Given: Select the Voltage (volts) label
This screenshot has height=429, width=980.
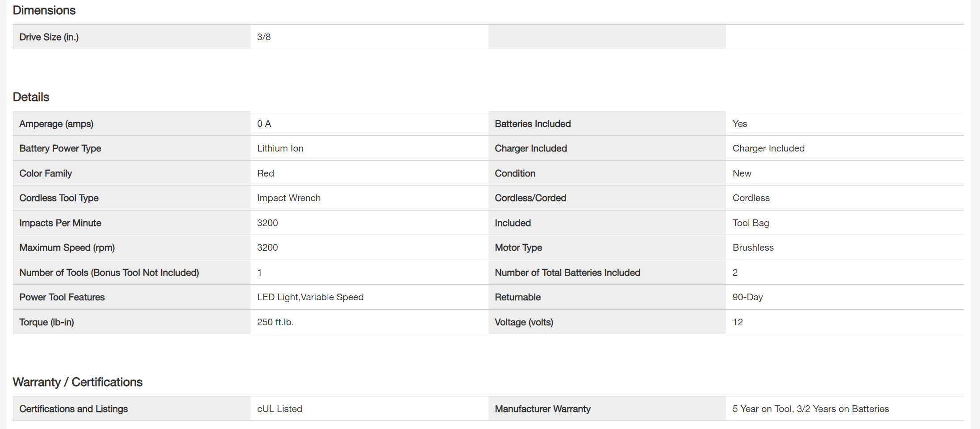Looking at the screenshot, I should click(x=524, y=322).
